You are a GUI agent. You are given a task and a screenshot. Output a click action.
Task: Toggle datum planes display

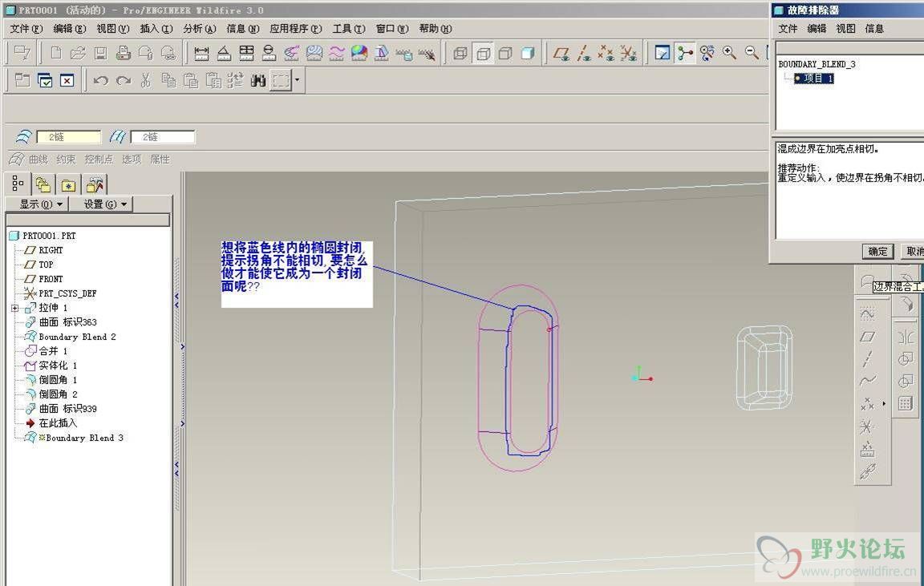(x=562, y=54)
